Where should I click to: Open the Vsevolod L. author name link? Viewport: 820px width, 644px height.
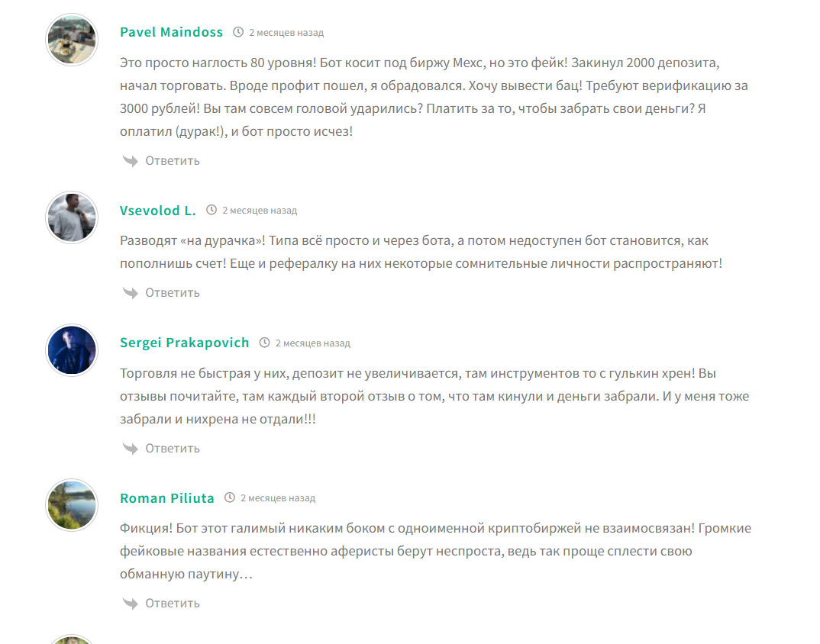click(x=158, y=211)
